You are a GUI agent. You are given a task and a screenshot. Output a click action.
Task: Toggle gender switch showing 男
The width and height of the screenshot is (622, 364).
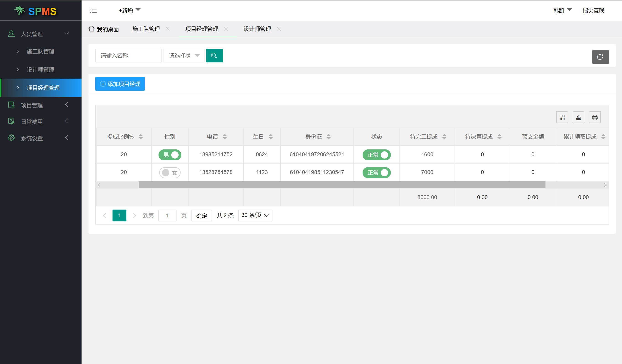[170, 155]
